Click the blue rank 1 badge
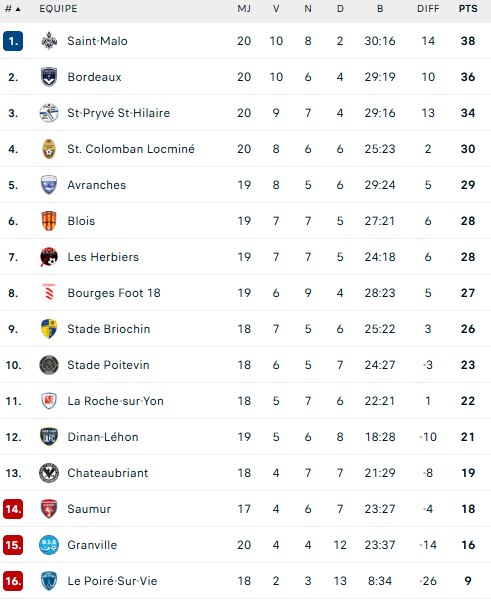 (x=13, y=41)
